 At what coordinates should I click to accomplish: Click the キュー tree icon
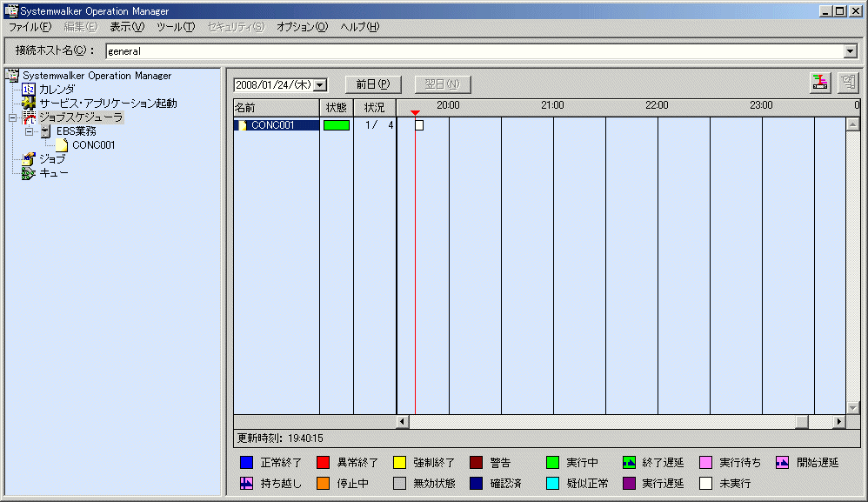pos(28,172)
